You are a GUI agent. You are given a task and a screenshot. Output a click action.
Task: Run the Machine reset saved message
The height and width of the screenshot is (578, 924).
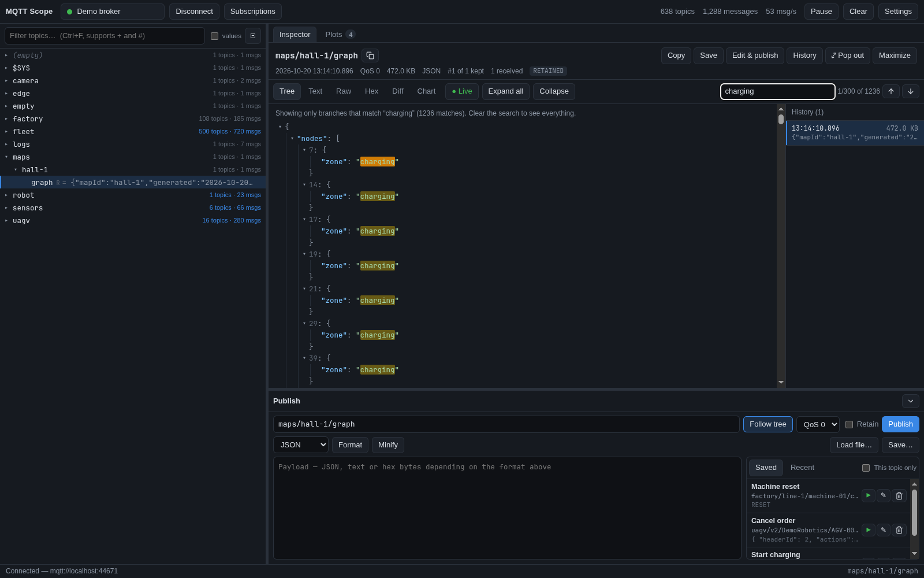tap(869, 495)
